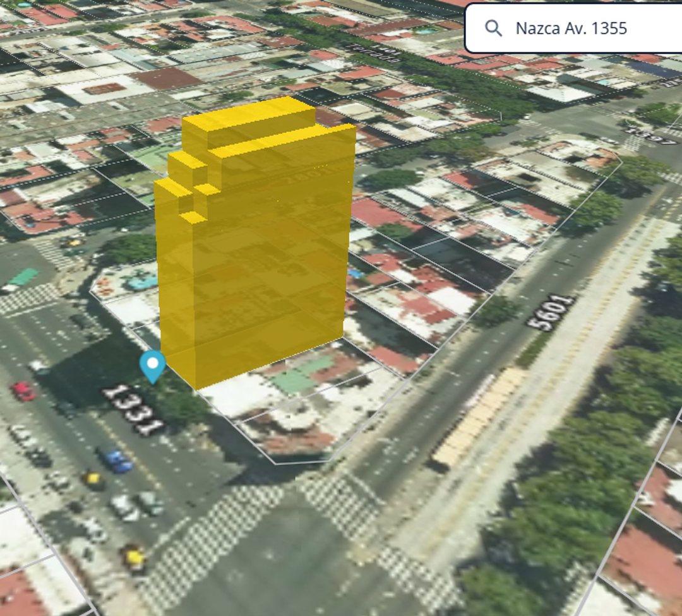Click the 1331 street number label
The width and height of the screenshot is (682, 616).
coord(133,410)
